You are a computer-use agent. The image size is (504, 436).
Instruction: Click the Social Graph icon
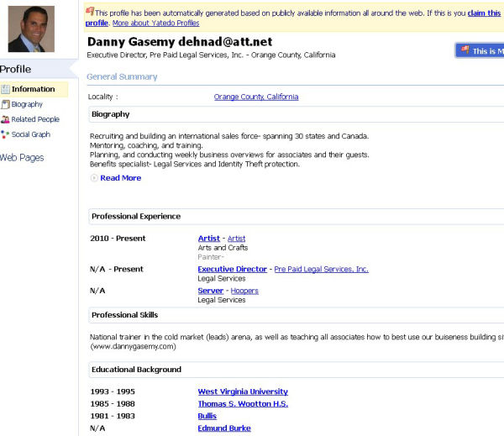click(x=5, y=134)
